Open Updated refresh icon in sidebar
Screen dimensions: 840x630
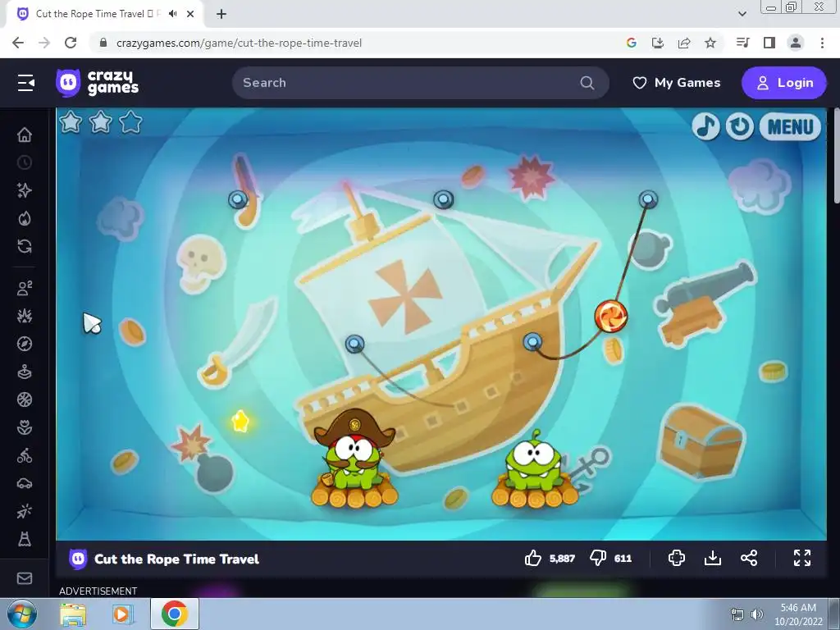[x=25, y=246]
